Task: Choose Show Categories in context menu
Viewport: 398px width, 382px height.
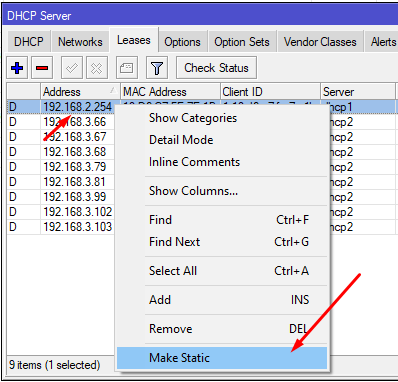Action: (x=222, y=118)
